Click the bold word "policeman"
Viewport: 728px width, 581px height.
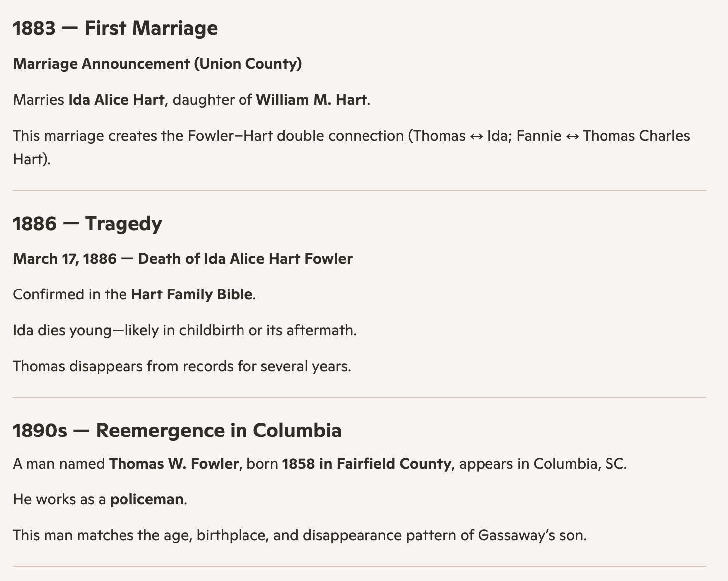click(x=147, y=499)
